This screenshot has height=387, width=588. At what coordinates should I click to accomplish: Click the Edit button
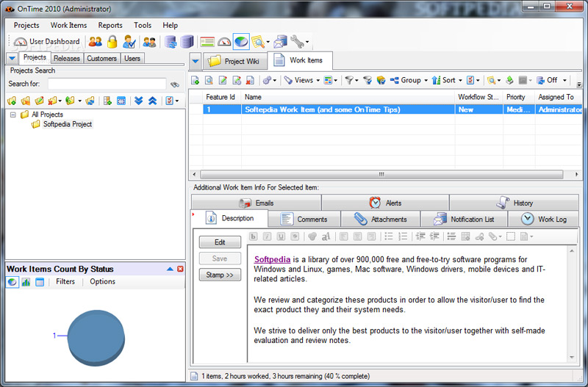(x=220, y=242)
